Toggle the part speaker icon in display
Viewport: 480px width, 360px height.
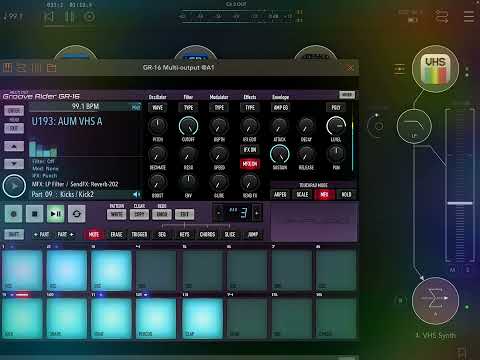coord(136,194)
